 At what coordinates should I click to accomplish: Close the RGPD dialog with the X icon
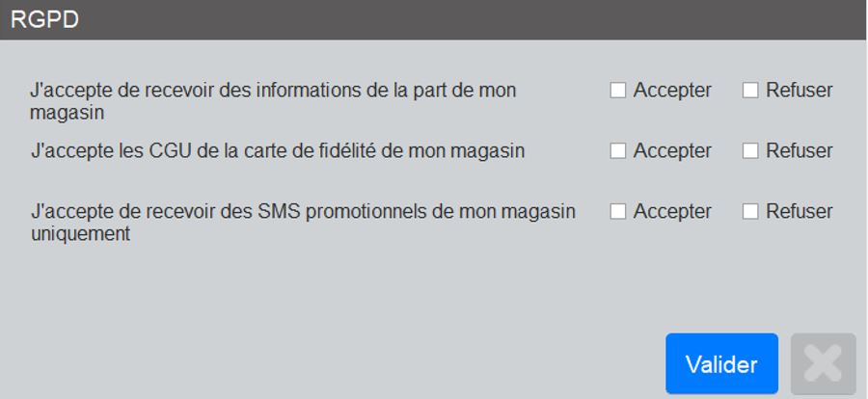click(824, 363)
